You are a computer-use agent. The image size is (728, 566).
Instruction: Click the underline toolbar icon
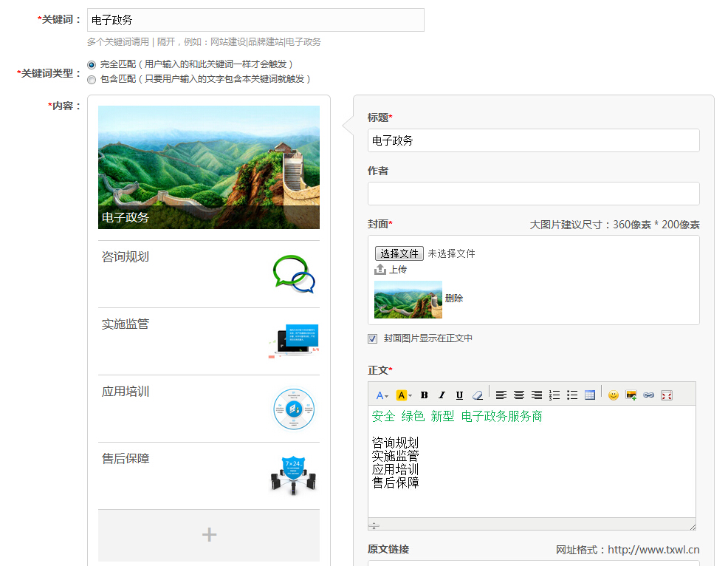click(459, 395)
